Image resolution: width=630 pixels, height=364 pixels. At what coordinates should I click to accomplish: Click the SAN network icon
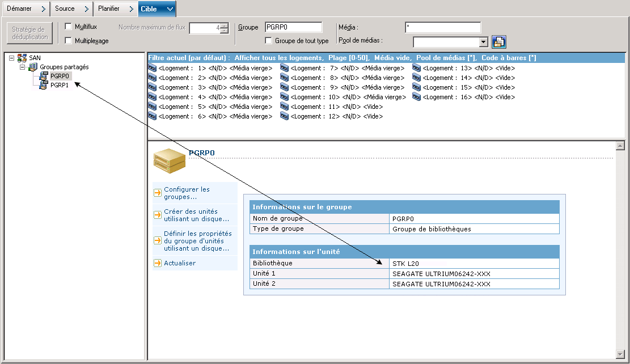click(22, 58)
